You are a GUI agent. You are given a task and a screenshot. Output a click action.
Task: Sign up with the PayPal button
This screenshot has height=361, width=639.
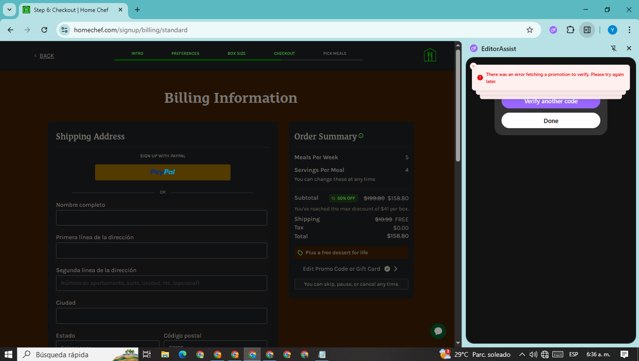pyautogui.click(x=163, y=172)
